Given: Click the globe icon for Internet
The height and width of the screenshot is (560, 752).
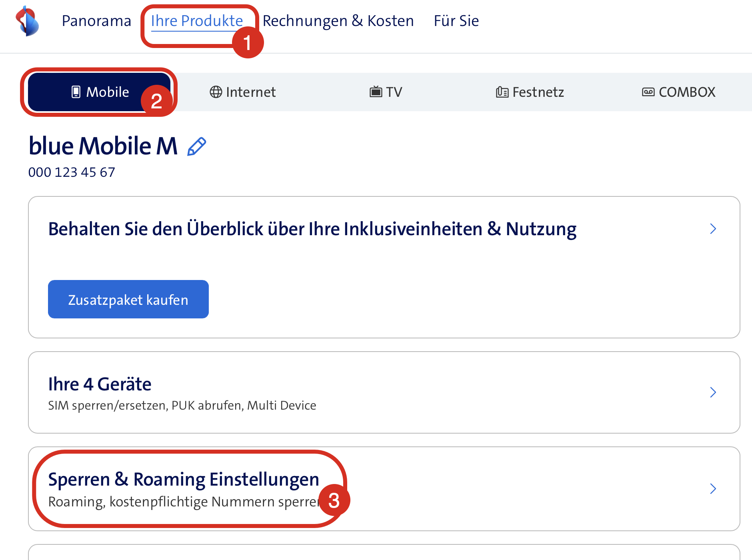Looking at the screenshot, I should 216,92.
